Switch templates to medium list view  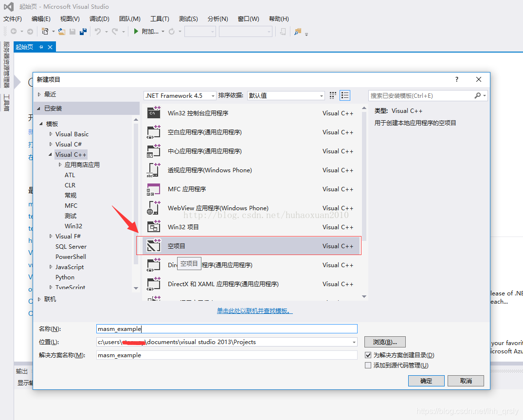click(345, 95)
